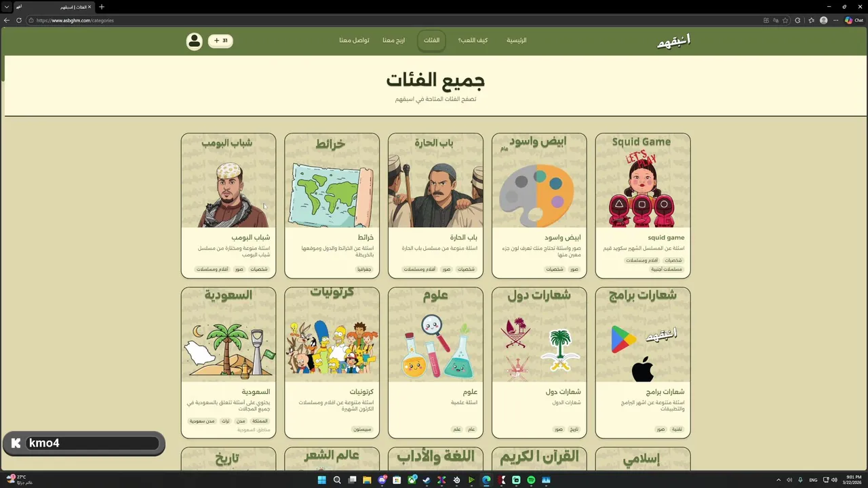Screen dimensions: 868x488
Task: Open Copilot Chat button
Action: tap(854, 20)
